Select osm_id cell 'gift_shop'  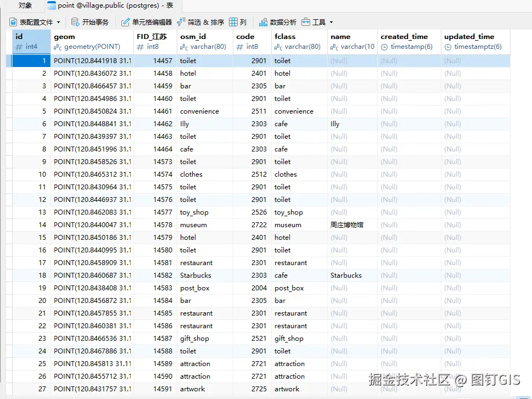click(x=205, y=339)
